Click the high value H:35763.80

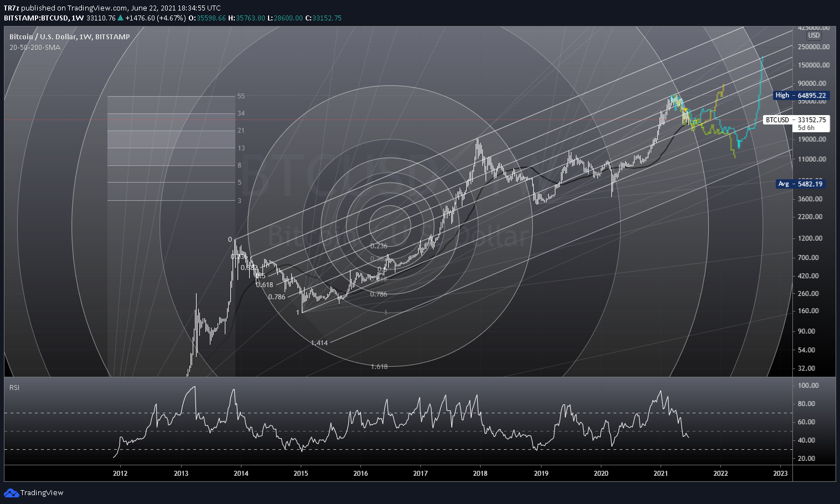246,18
